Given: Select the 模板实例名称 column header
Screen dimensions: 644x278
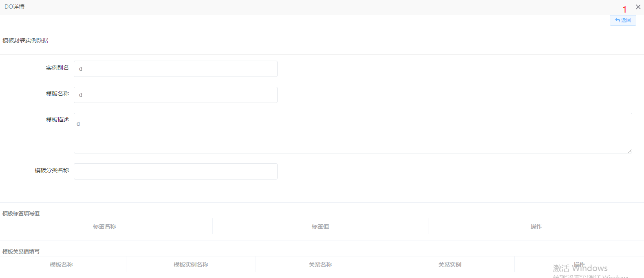Looking at the screenshot, I should pyautogui.click(x=191, y=265).
